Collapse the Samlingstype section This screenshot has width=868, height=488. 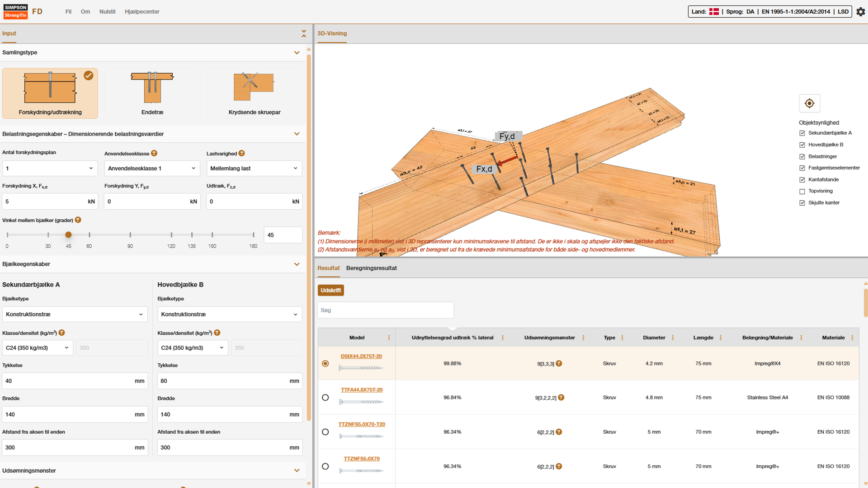pos(297,52)
